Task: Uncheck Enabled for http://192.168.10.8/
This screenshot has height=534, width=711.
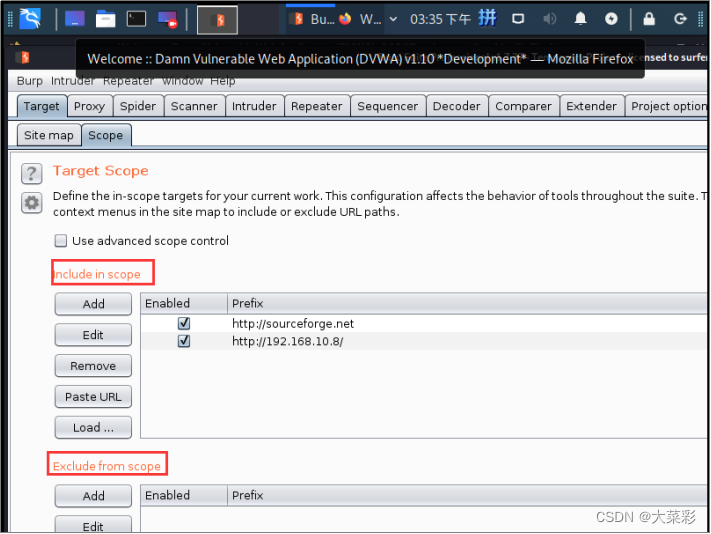Action: coord(184,341)
